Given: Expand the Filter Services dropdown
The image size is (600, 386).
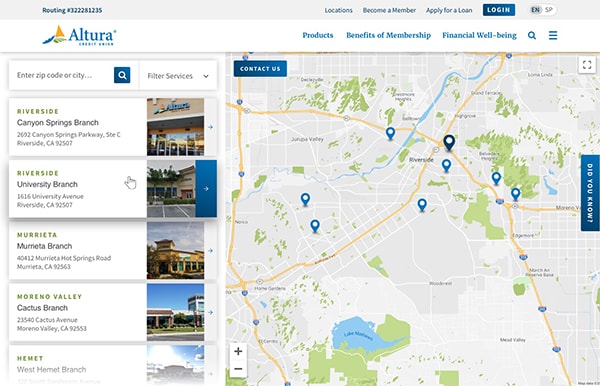Looking at the screenshot, I should click(x=178, y=76).
